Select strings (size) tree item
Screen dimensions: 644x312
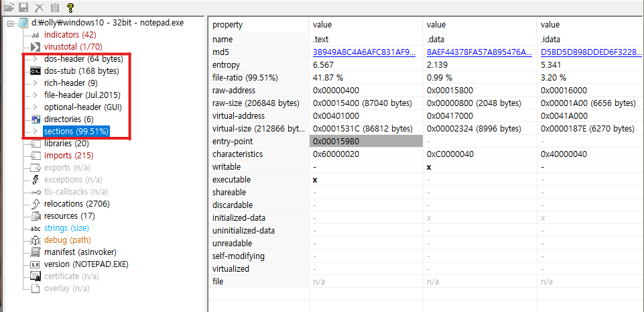click(x=66, y=228)
